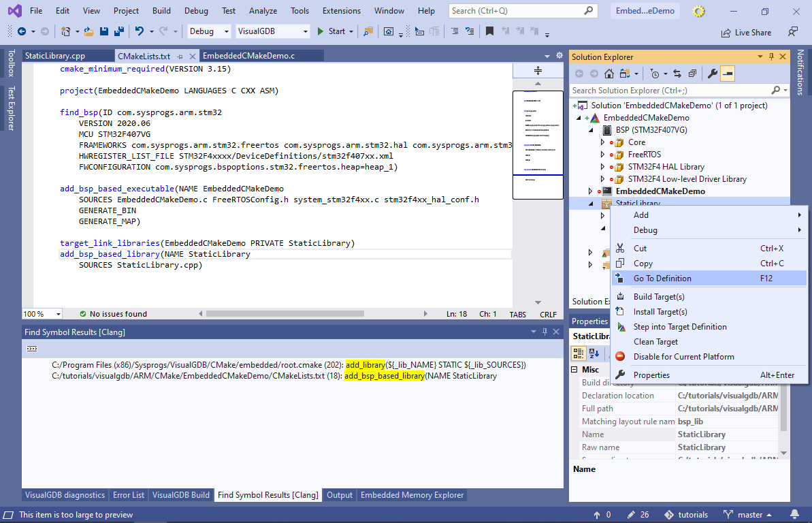The width and height of the screenshot is (812, 523).
Task: Click the Navigate Backward toolbar arrow
Action: 22,31
